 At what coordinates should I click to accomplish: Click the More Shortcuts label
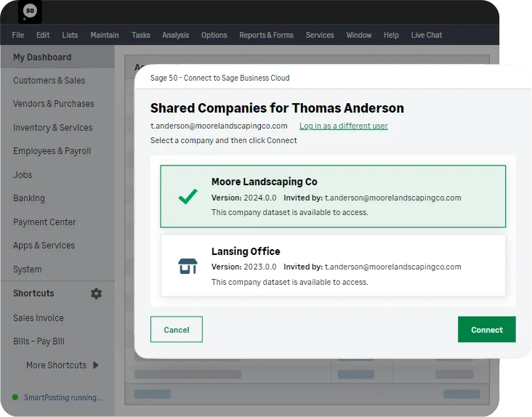click(x=56, y=365)
